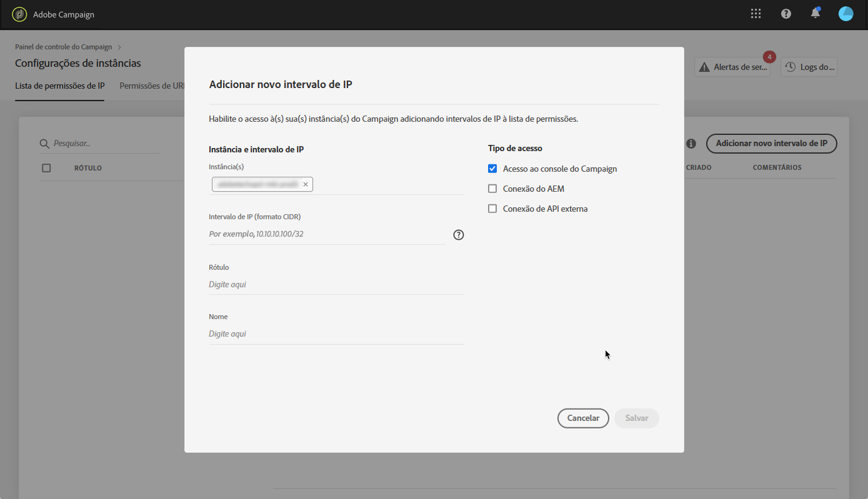The height and width of the screenshot is (499, 868).
Task: Sort by the CRIADO column header
Action: point(699,167)
